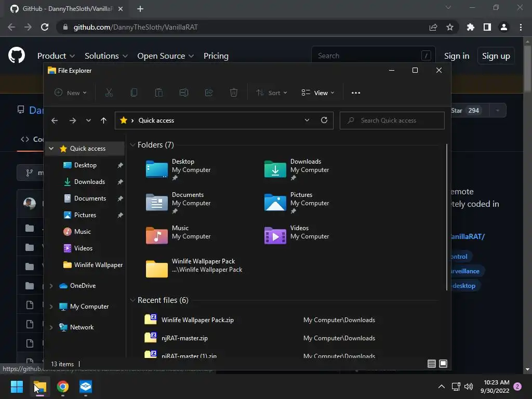Expand the address bar history dropdown
Screen dimensions: 532x399
pos(307,120)
